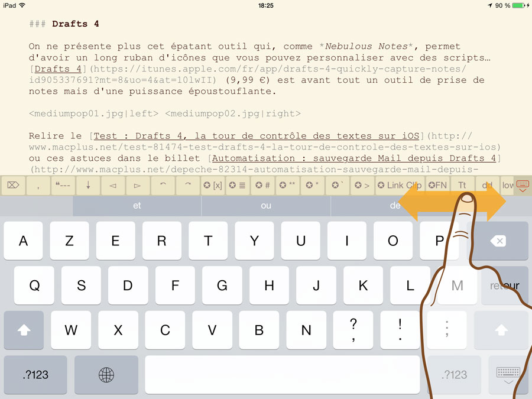Switch keyboard language with the globe key
The image size is (532, 399).
point(106,375)
